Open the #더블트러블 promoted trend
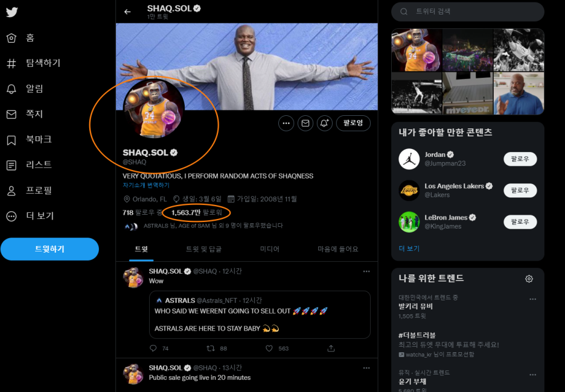The width and height of the screenshot is (565, 392). 417,335
